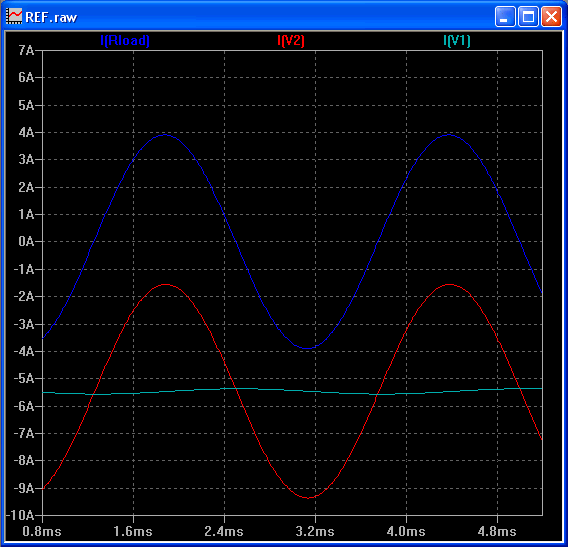Click the REF.raw waveform window icon
The width and height of the screenshot is (568, 547).
click(14, 17)
